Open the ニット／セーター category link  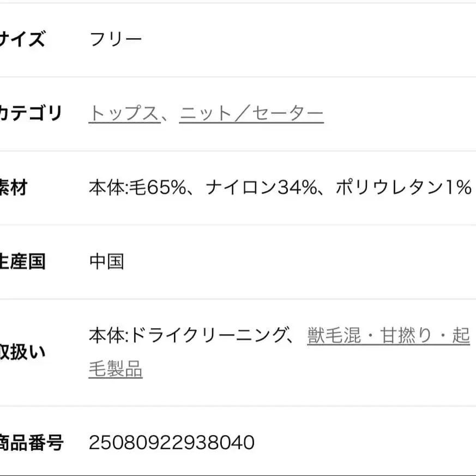(251, 113)
